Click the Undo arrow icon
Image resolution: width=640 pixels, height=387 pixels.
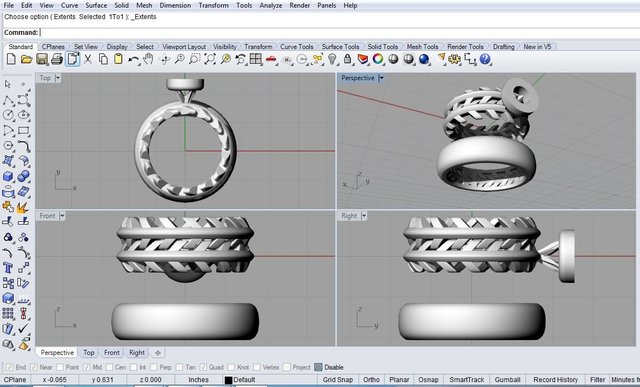(x=133, y=60)
